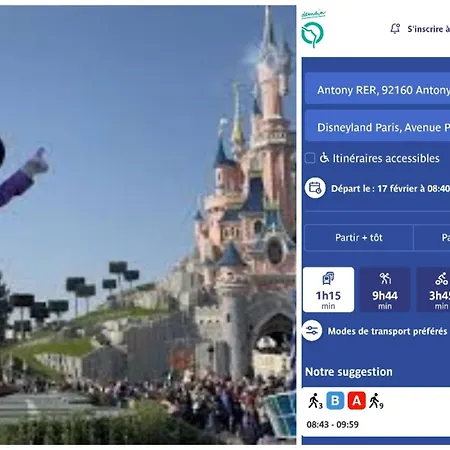Open the S'inscrire link
450x450 pixels.
coord(428,29)
